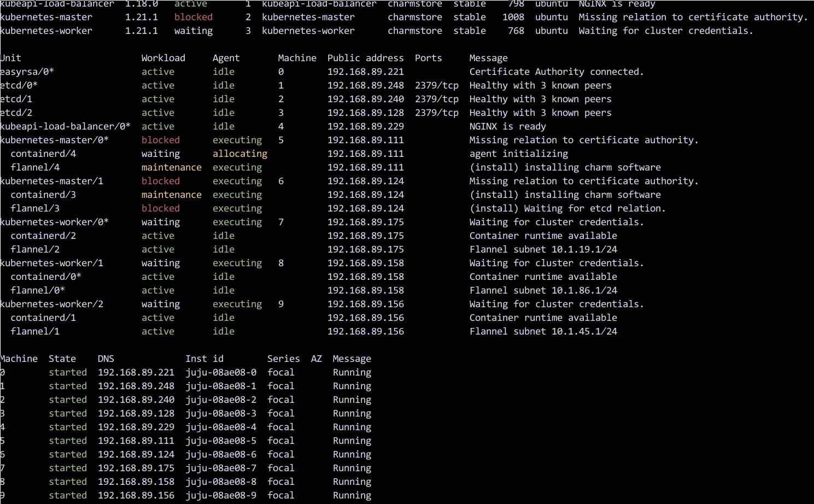Click 'Waiting for cluster credentials.' in kubernetes-worker app row
Screen dimensions: 814x504
pyautogui.click(x=666, y=31)
